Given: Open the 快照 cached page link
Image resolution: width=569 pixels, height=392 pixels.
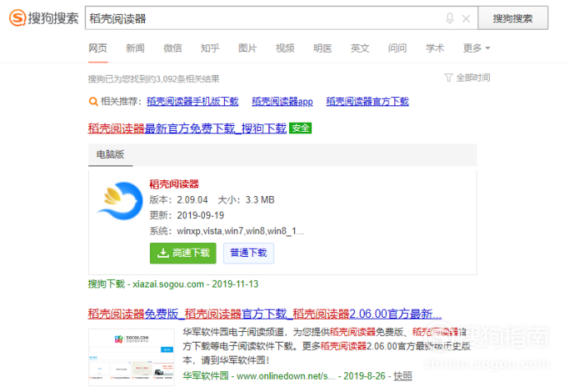Looking at the screenshot, I should click(x=403, y=376).
